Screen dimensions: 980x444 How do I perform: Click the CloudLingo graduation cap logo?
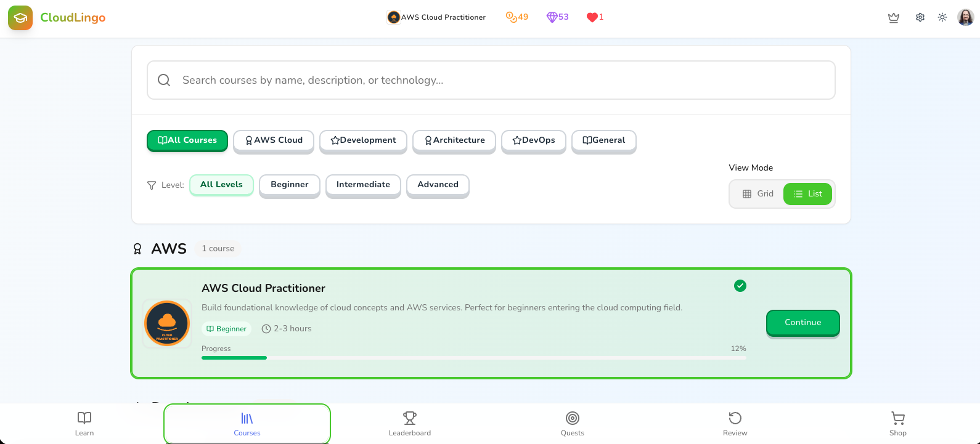(x=20, y=18)
